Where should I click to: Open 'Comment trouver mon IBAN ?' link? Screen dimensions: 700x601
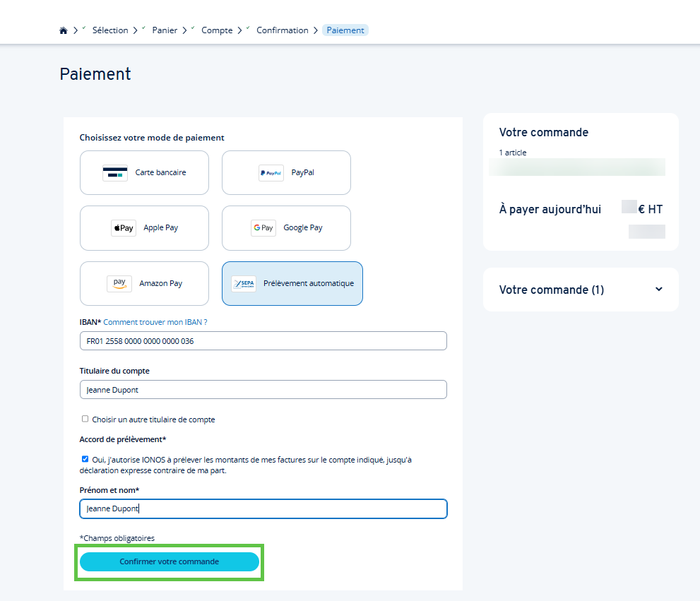click(x=155, y=322)
